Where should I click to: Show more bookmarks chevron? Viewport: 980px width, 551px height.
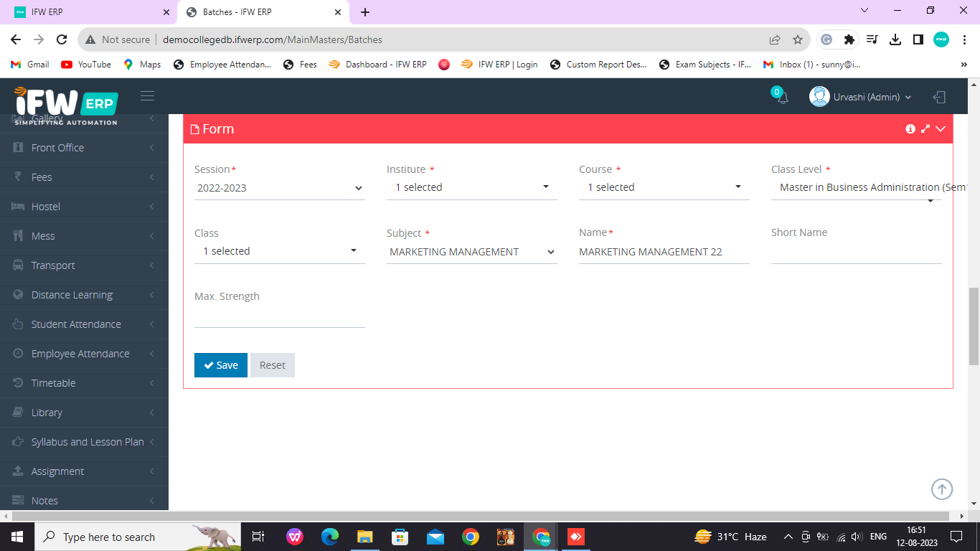(963, 65)
